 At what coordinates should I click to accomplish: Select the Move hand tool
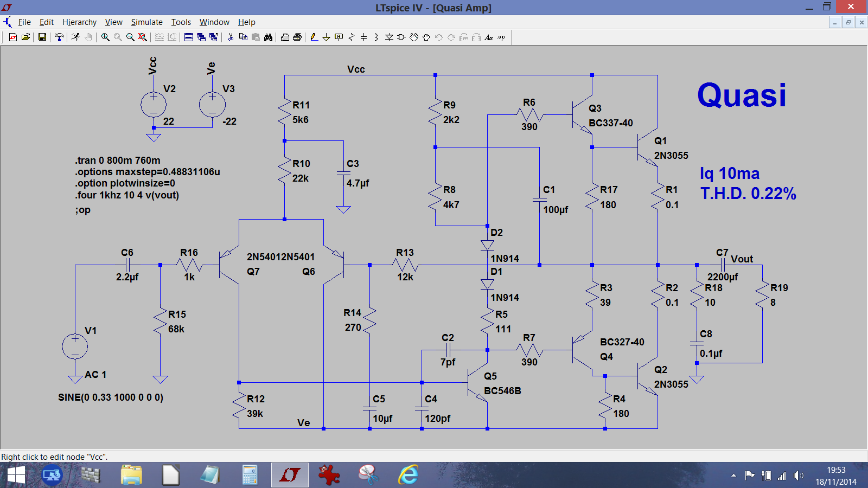414,37
